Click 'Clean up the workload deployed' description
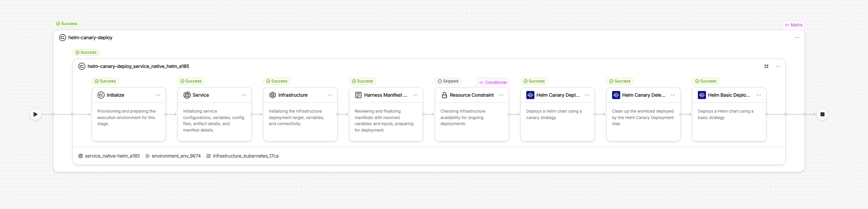This screenshot has width=868, height=209. pyautogui.click(x=643, y=117)
